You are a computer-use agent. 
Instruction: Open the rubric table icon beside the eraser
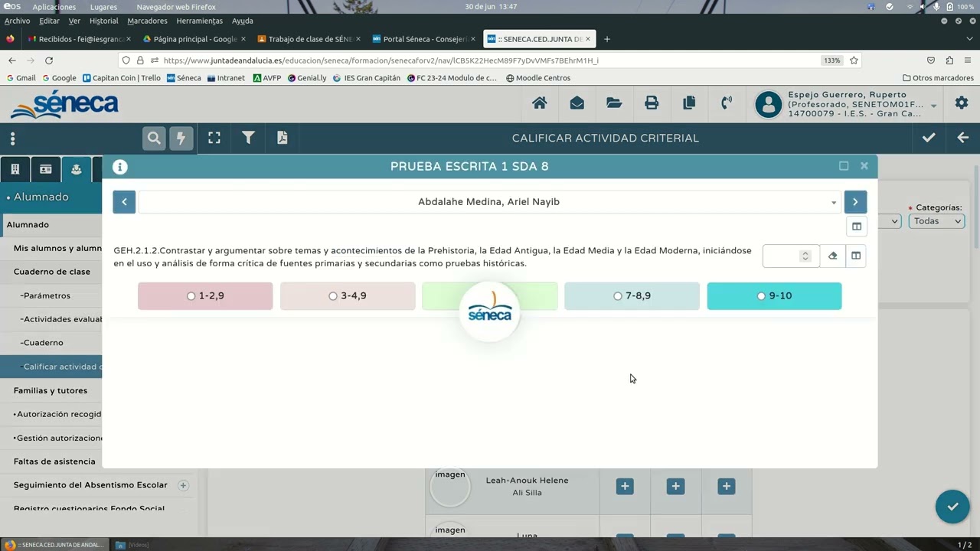click(856, 256)
